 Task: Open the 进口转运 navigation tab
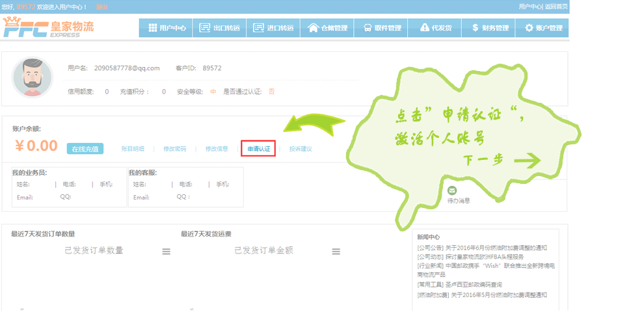[x=273, y=28]
